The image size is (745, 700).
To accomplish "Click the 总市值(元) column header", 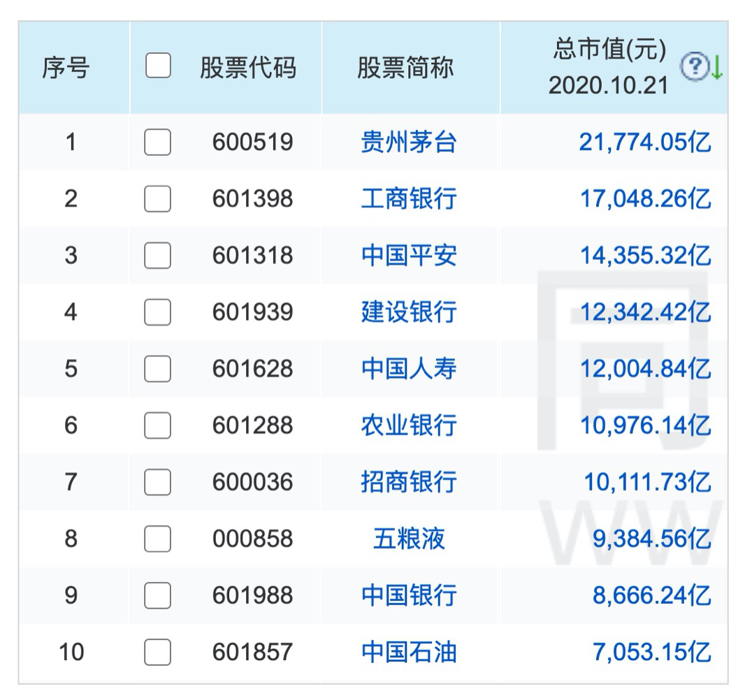I will [x=609, y=50].
